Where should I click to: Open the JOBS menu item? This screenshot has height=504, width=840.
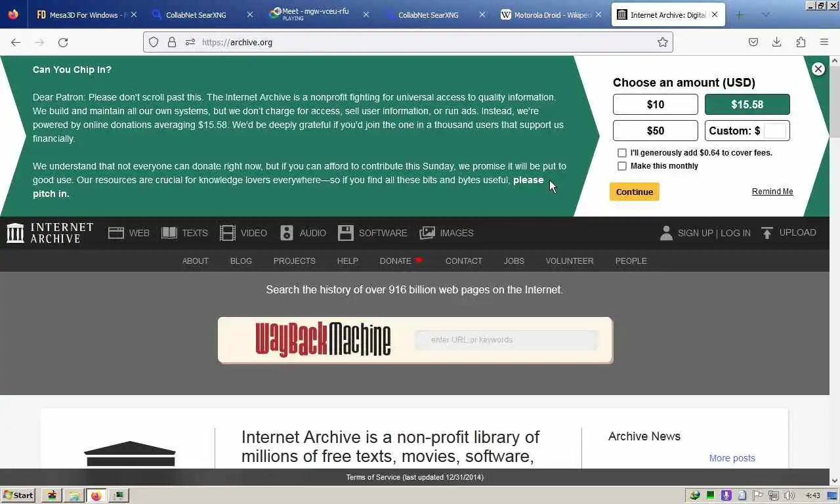514,261
